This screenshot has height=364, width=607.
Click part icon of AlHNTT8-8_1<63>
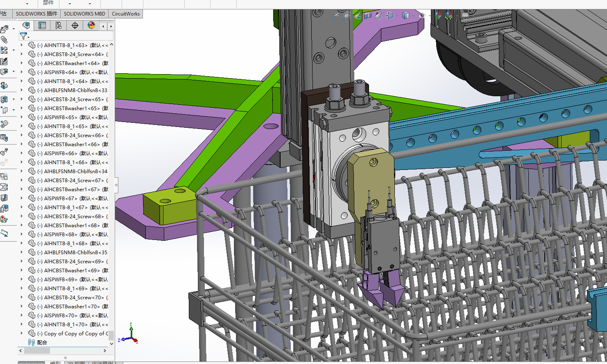click(x=32, y=45)
